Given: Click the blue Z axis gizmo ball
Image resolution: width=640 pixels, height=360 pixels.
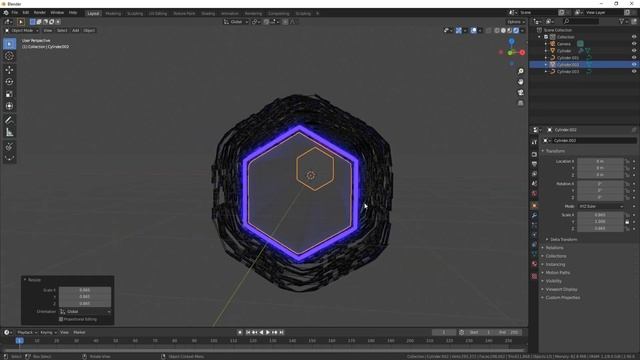Looking at the screenshot, I should point(511,42).
